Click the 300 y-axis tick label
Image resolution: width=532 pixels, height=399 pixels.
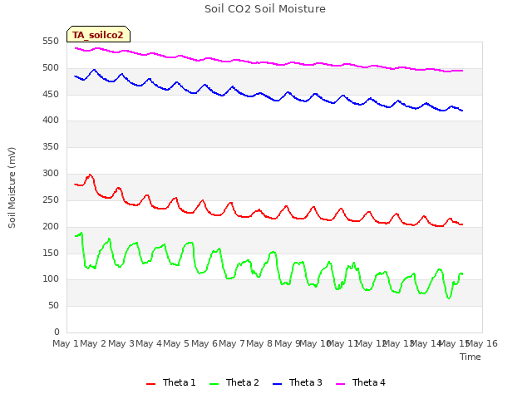[51, 174]
